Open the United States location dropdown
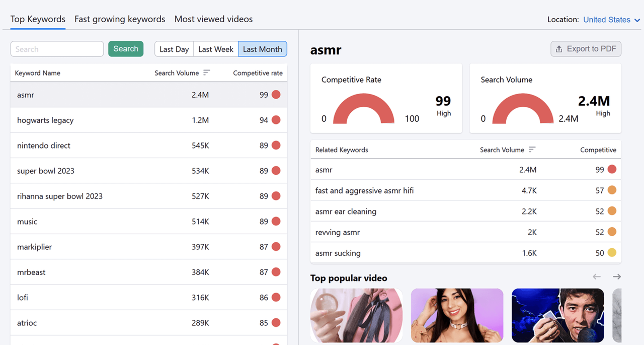644x345 pixels. 611,20
